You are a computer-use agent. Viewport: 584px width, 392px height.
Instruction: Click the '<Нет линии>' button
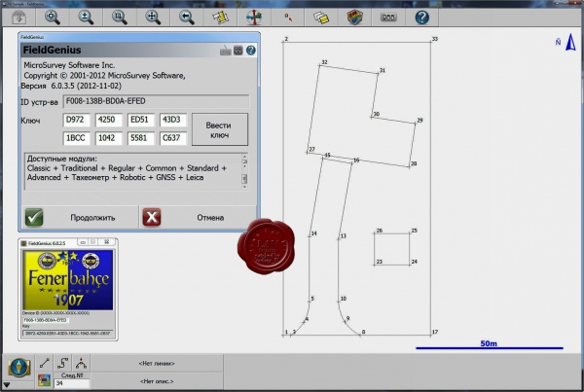157,363
